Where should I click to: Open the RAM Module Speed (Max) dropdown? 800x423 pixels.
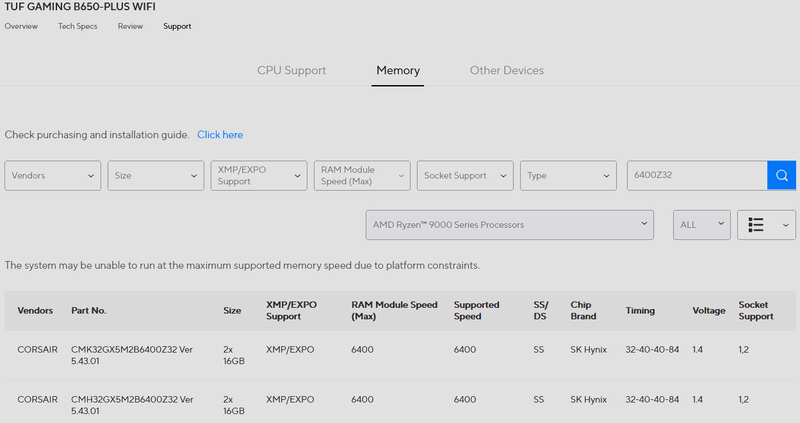tap(361, 175)
